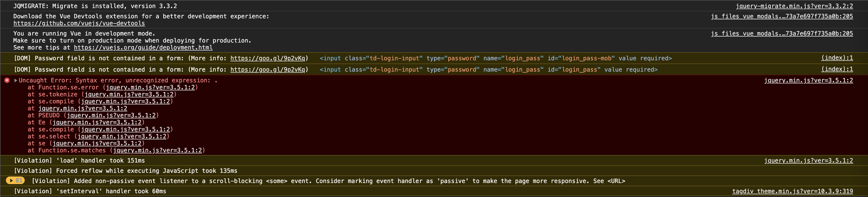The image size is (868, 197).
Task: Click the "'setInterval' handler took 60ms" violation text
Action: point(90,191)
